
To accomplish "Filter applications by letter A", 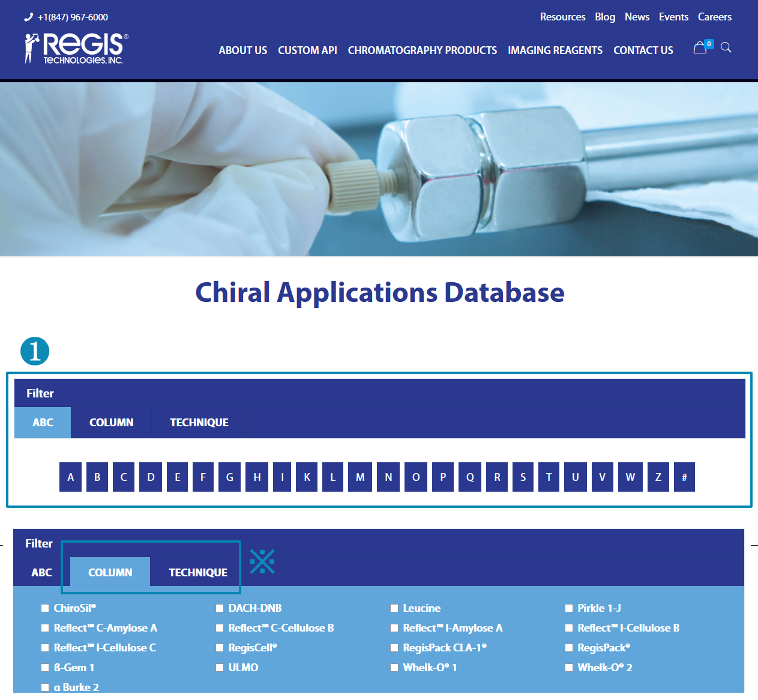I will (71, 477).
